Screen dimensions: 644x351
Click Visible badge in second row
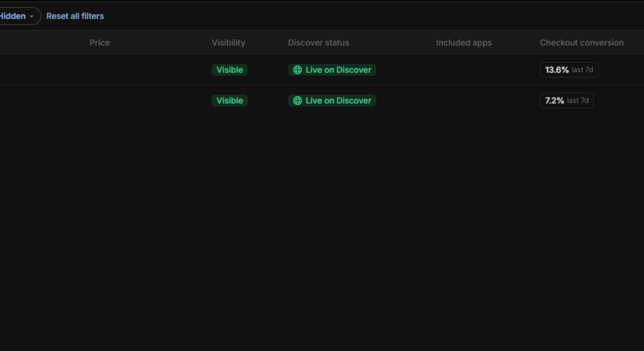(230, 101)
